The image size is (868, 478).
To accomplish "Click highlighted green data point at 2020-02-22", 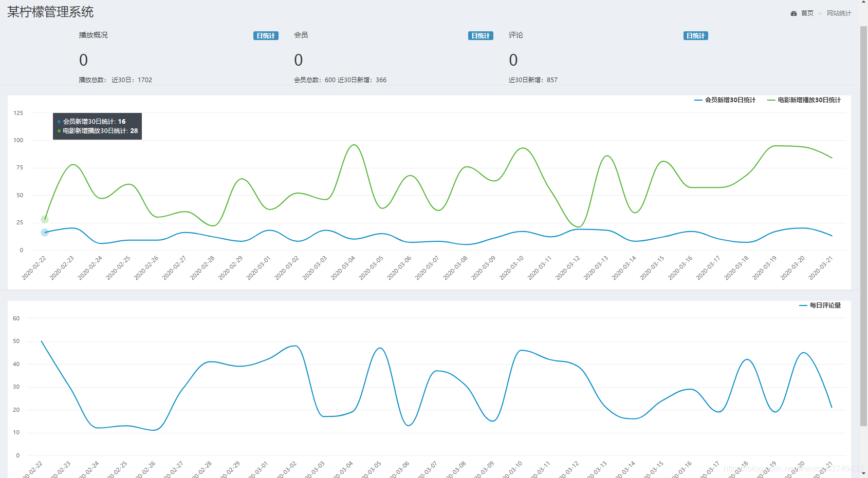I will tap(45, 219).
